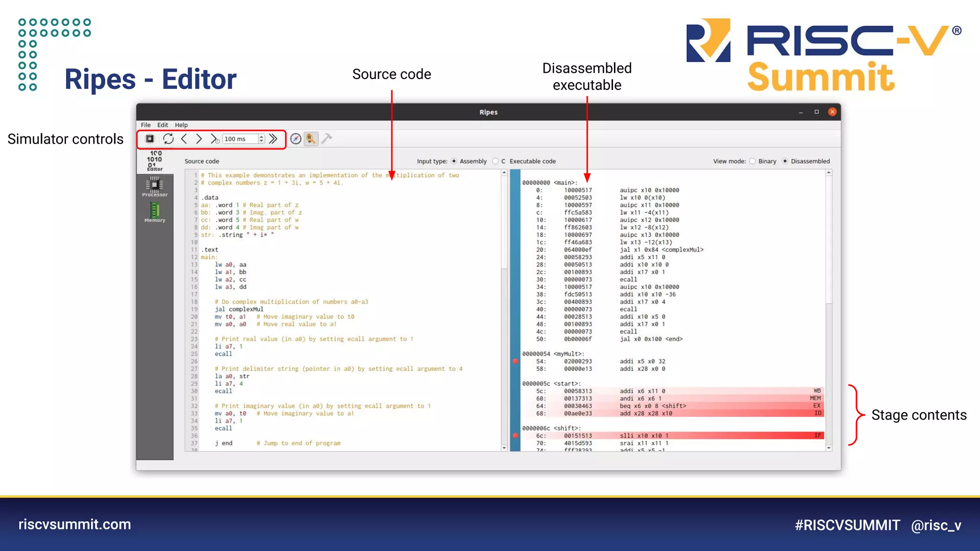Viewport: 980px width, 551px height.
Task: Decrease clock interval with down spinner arrow
Action: [261, 142]
